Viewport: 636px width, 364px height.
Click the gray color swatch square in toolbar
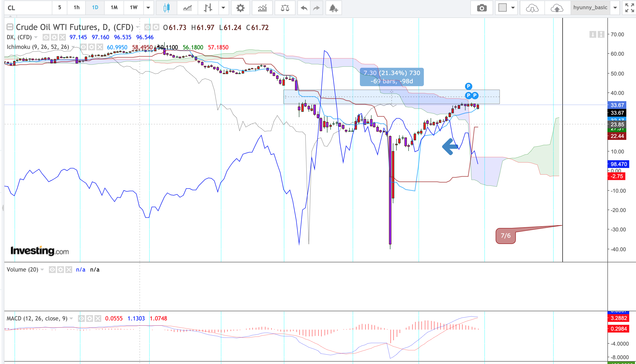pyautogui.click(x=502, y=8)
